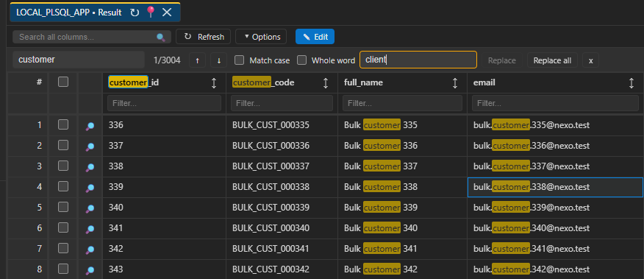Image resolution: width=644 pixels, height=279 pixels.
Task: Sort by the email column
Action: [632, 83]
